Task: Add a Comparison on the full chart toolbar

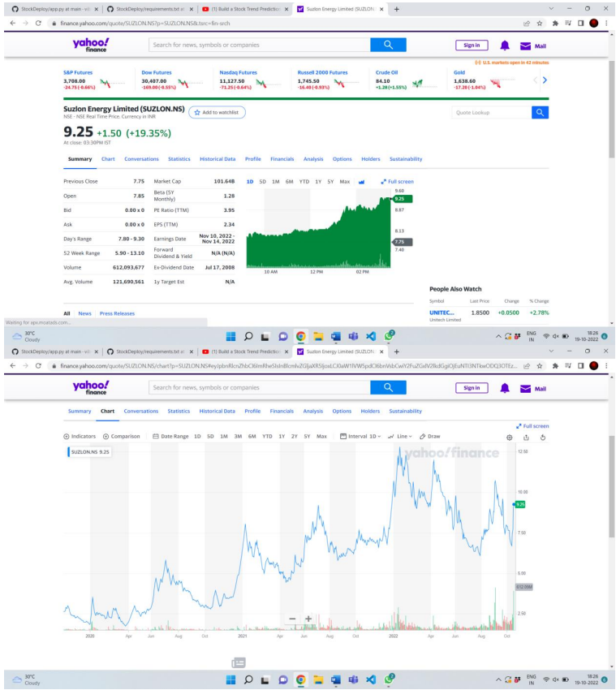Action: pyautogui.click(x=122, y=437)
